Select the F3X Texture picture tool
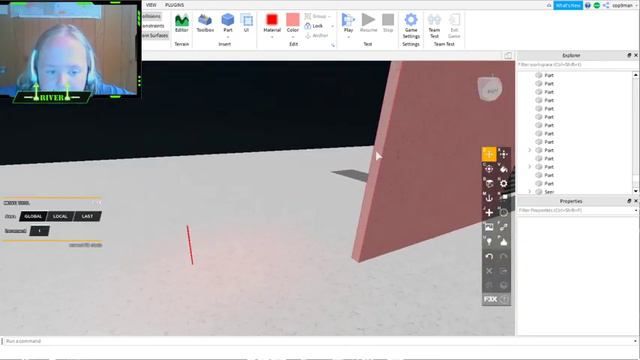This screenshot has width=640, height=360. [x=489, y=227]
